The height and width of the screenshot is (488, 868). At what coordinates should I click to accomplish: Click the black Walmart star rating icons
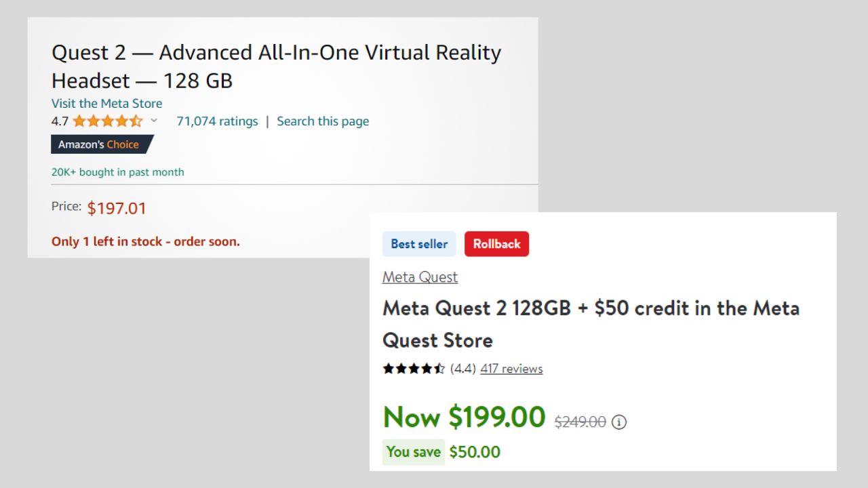tap(414, 369)
